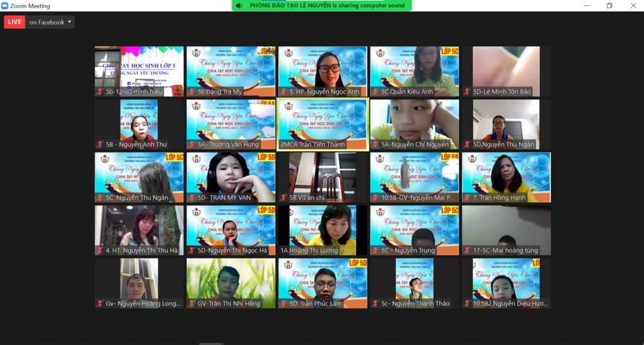The height and width of the screenshot is (345, 644).
Task: Click muted mic icon beside 5B.Vũ an chi
Action: click(x=283, y=198)
